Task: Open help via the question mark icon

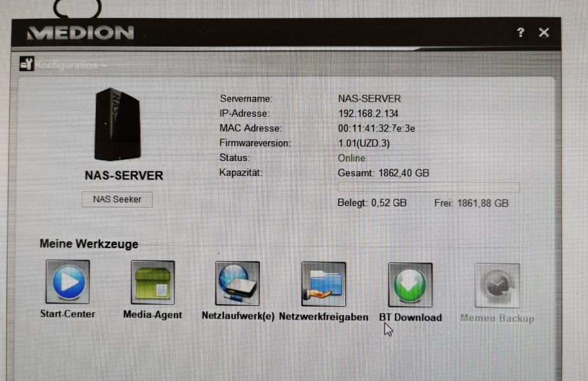Action: [520, 32]
